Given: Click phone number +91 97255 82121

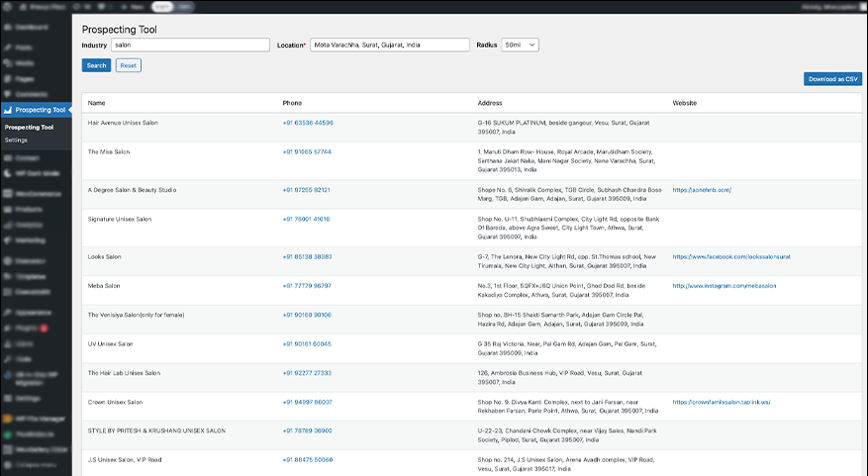Looking at the screenshot, I should (306, 190).
